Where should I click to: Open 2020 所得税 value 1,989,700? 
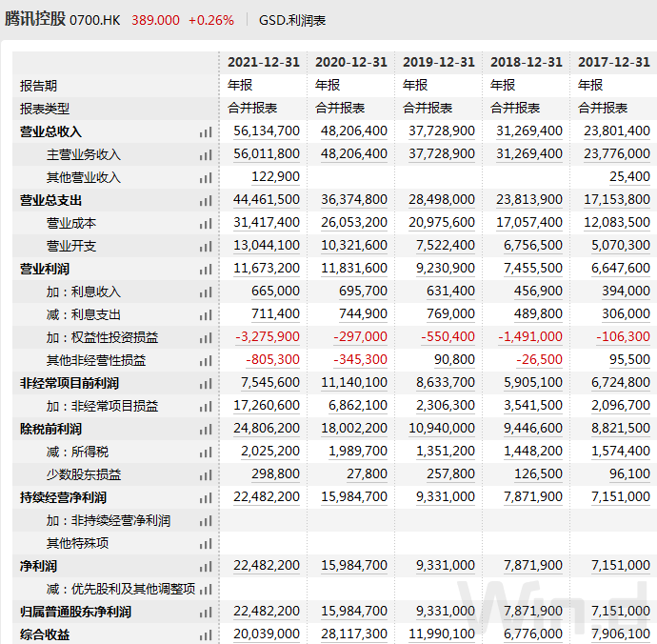coord(357,451)
